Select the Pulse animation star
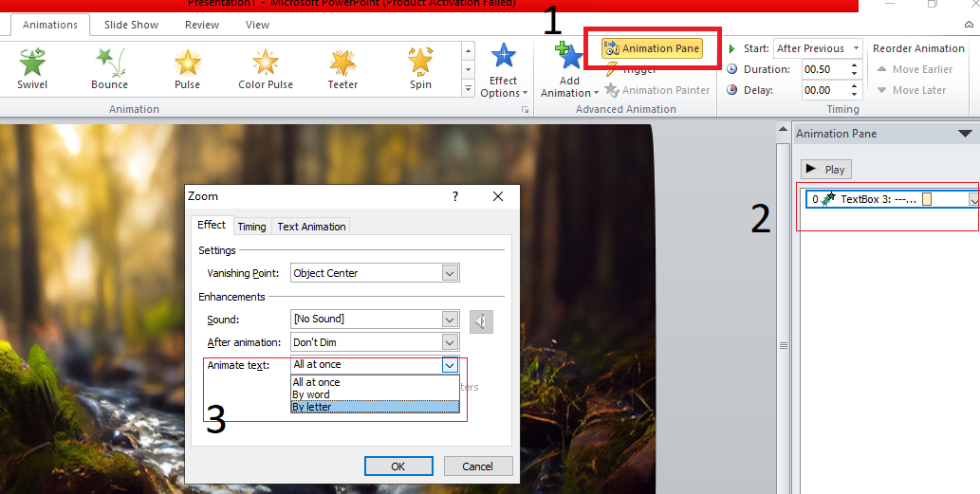The width and height of the screenshot is (980, 494). pos(188,64)
